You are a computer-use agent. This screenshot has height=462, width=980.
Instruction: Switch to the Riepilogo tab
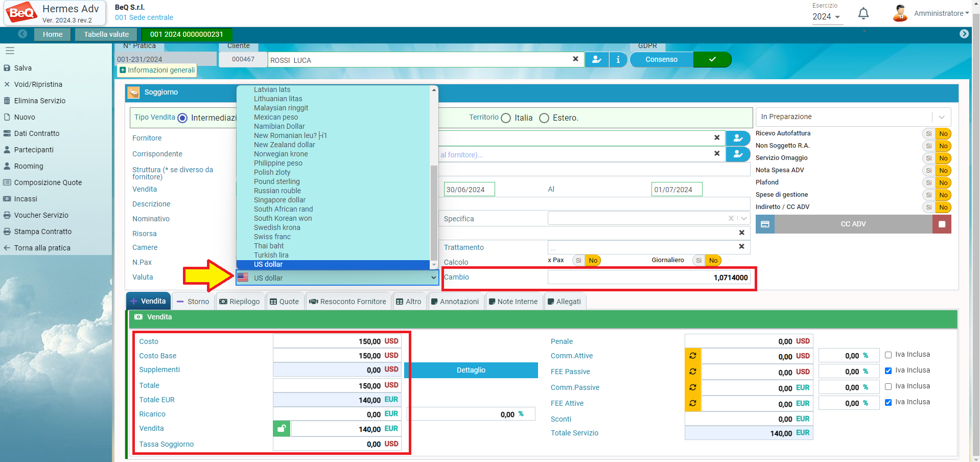[x=240, y=302]
